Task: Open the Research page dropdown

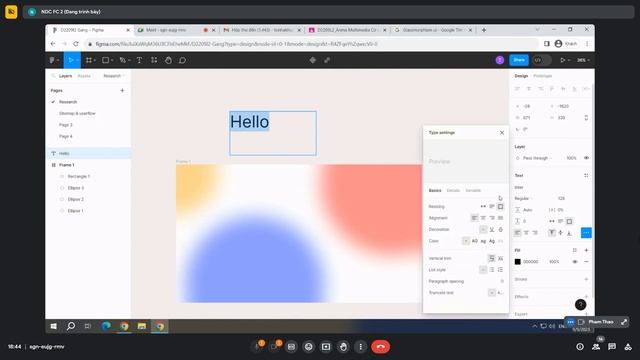Action: click(114, 76)
